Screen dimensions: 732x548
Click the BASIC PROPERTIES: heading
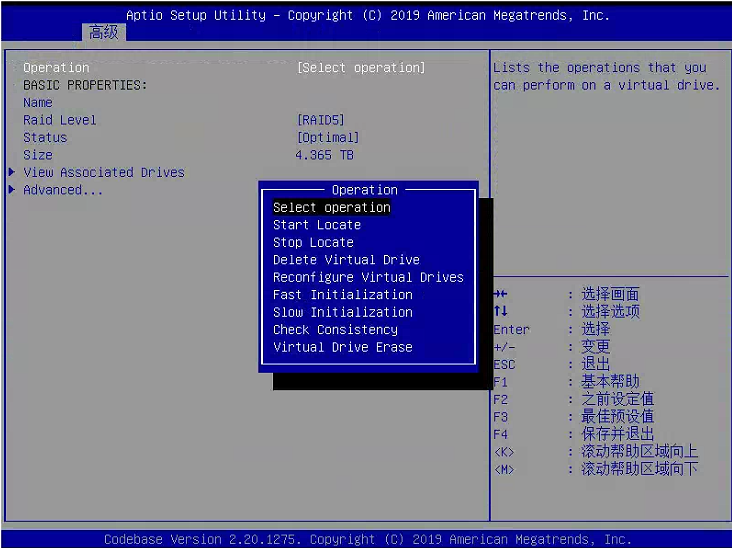85,85
